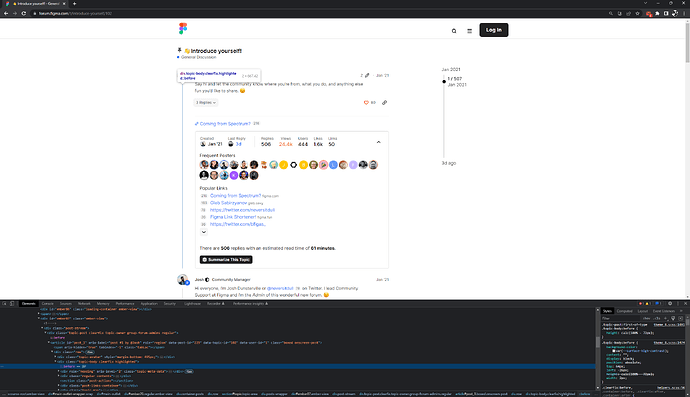Screen dimensions: 690x397
Task: Switch to Performance insights tab
Action: [x=250, y=304]
